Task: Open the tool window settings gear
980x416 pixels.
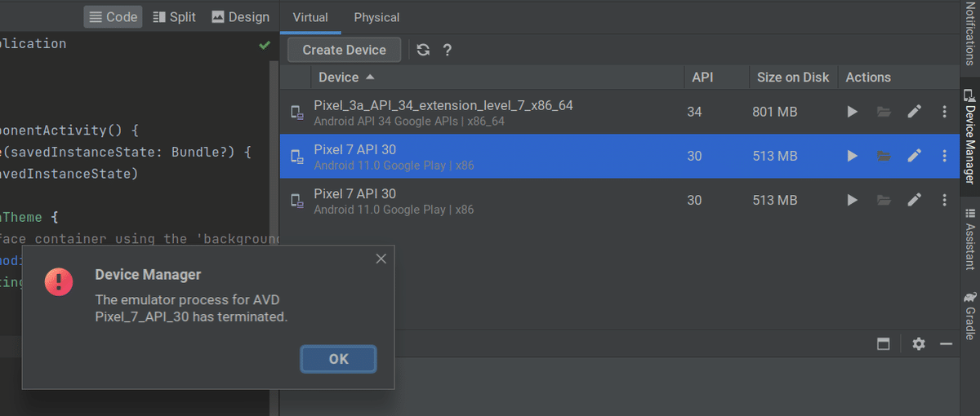Action: [919, 344]
